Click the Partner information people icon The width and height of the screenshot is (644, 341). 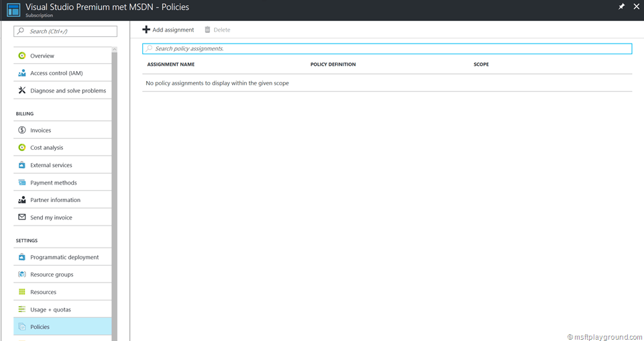tap(21, 200)
